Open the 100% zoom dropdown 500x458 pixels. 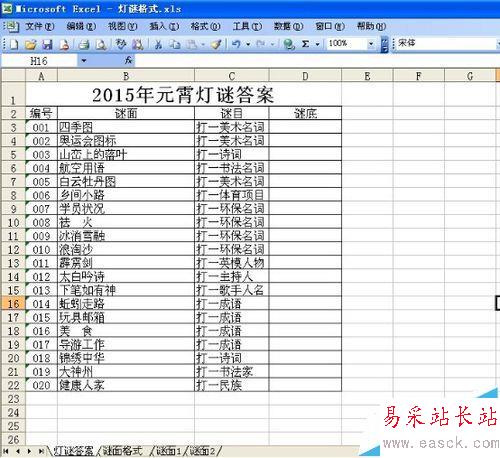pyautogui.click(x=371, y=44)
